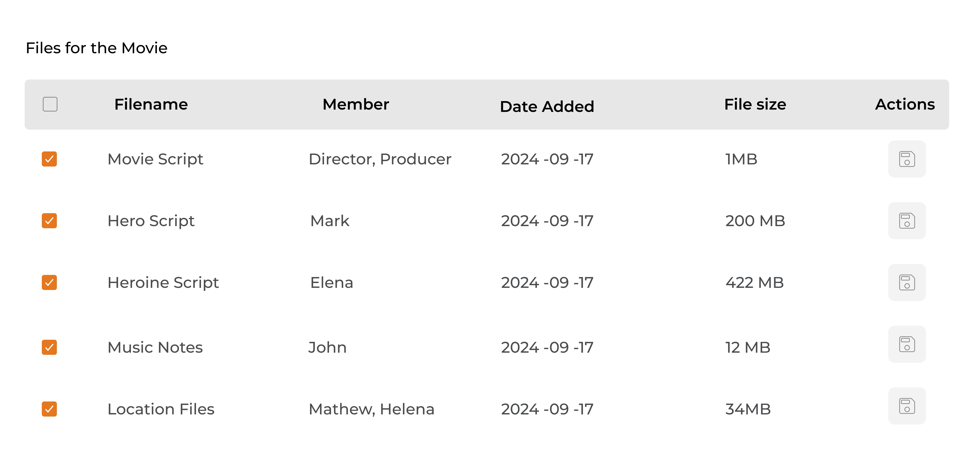Open the Heroine Script file name
This screenshot has height=453, width=980.
pos(163,282)
